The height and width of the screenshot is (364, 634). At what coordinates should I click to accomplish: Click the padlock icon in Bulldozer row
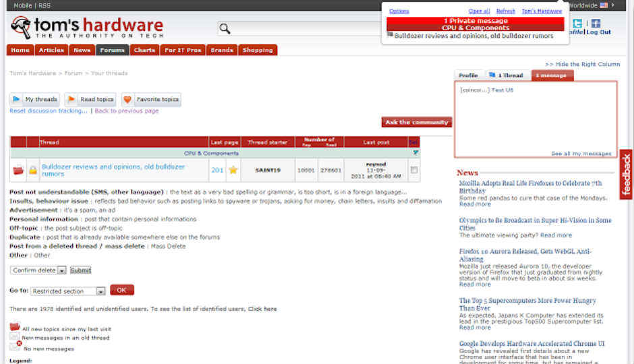pos(33,170)
